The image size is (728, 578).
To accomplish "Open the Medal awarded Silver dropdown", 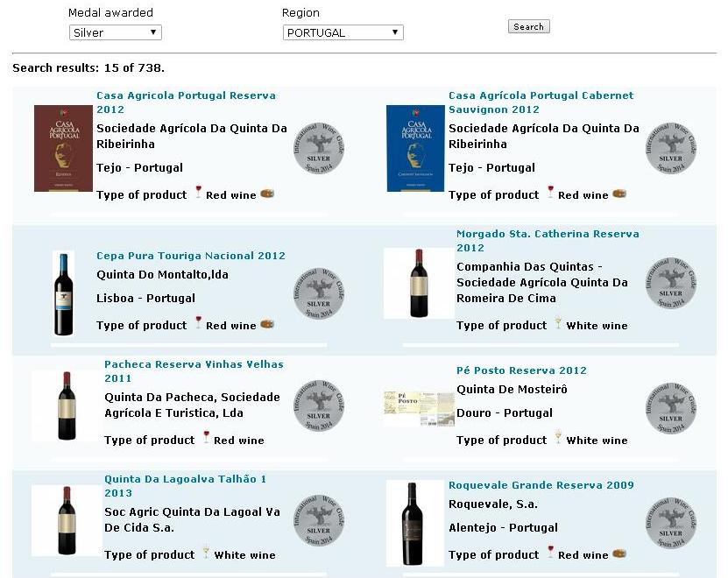I will (x=115, y=32).
